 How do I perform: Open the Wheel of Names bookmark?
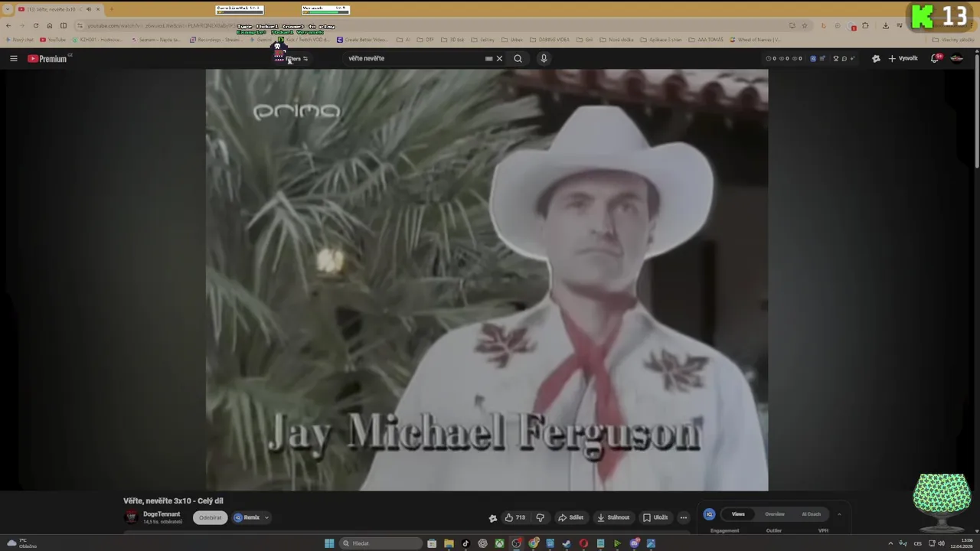point(756,40)
